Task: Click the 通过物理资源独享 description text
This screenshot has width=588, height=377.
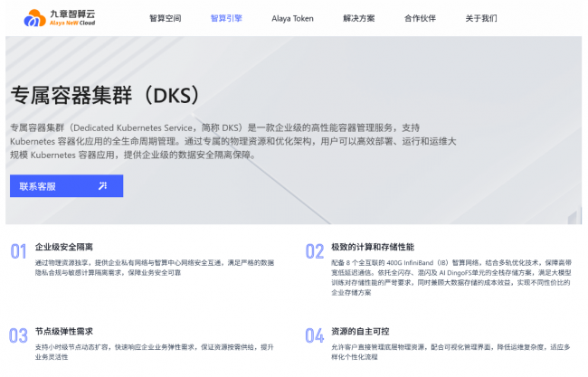Action: (155, 268)
